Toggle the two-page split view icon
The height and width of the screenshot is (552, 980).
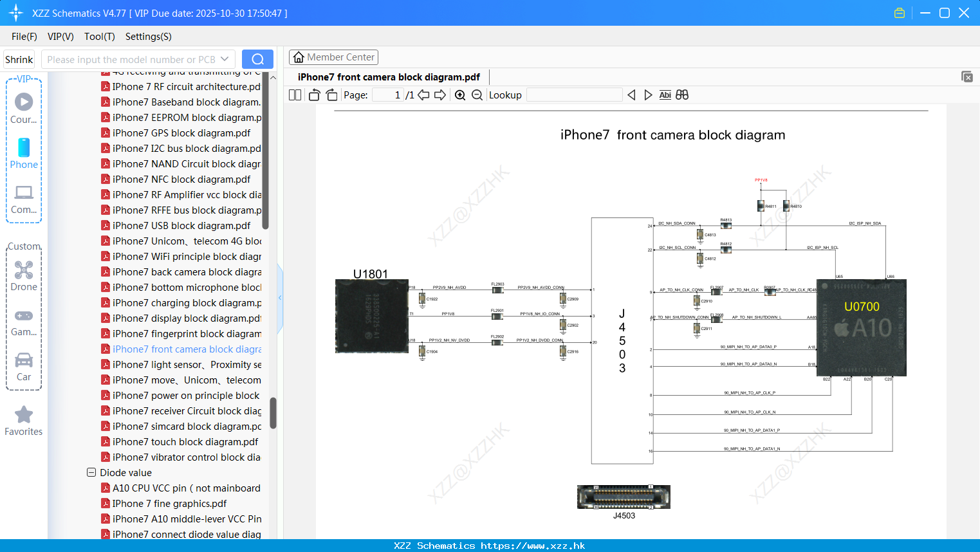(295, 95)
